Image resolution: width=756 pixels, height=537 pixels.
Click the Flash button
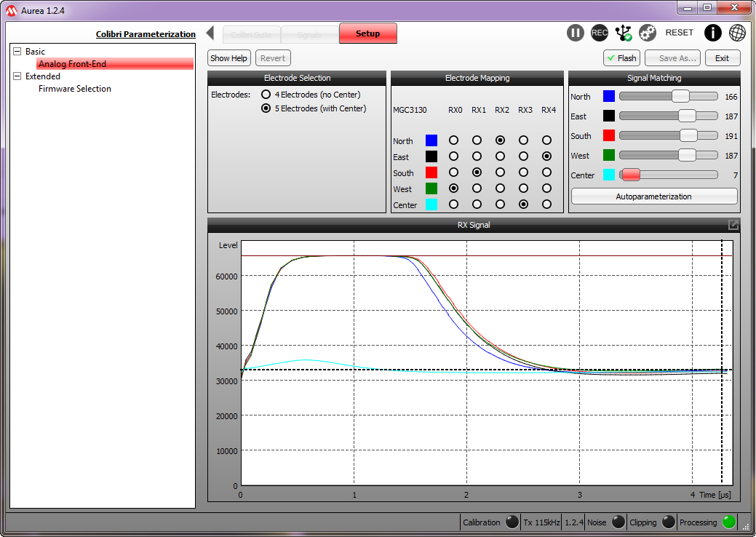[x=621, y=58]
